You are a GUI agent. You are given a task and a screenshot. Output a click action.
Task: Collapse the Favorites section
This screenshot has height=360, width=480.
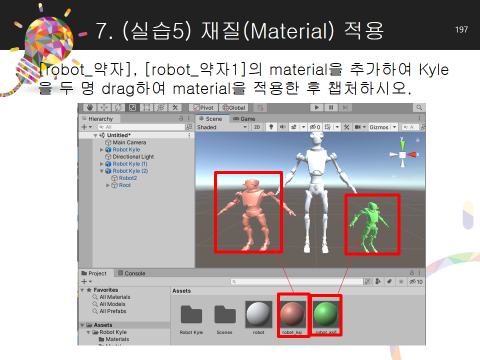click(82, 290)
